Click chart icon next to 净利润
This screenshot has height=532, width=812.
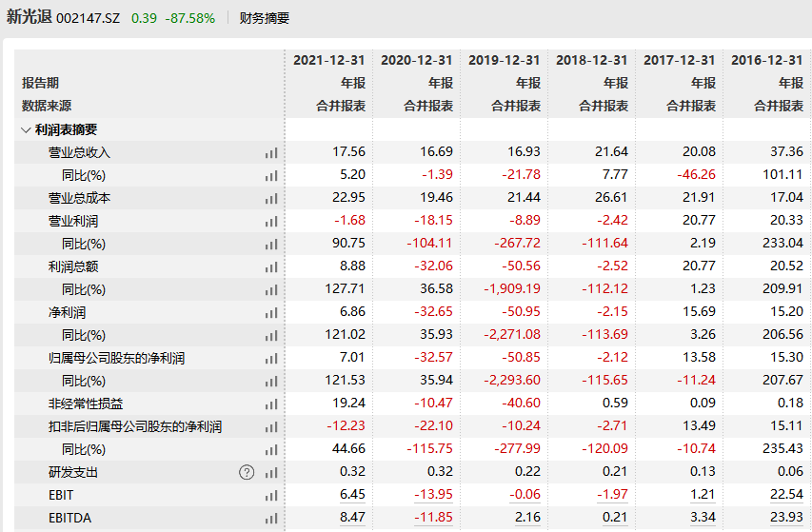[271, 312]
